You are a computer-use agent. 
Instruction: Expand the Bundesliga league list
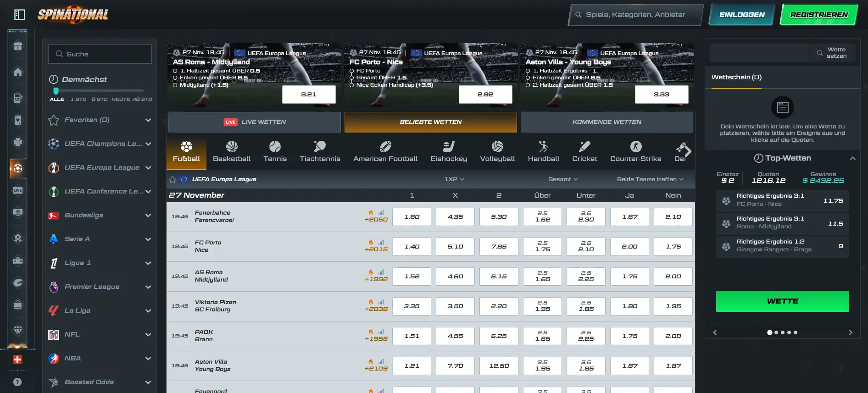pyautogui.click(x=148, y=215)
